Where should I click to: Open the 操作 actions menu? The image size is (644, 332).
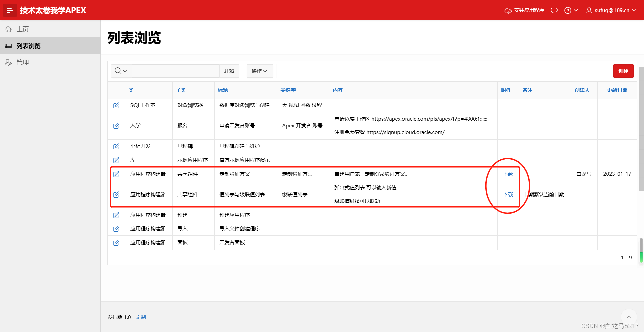click(x=260, y=71)
